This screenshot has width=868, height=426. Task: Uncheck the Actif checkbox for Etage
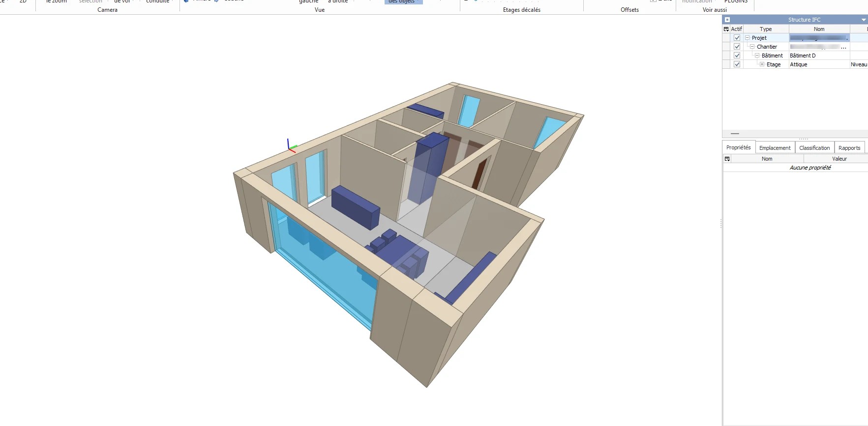point(737,64)
